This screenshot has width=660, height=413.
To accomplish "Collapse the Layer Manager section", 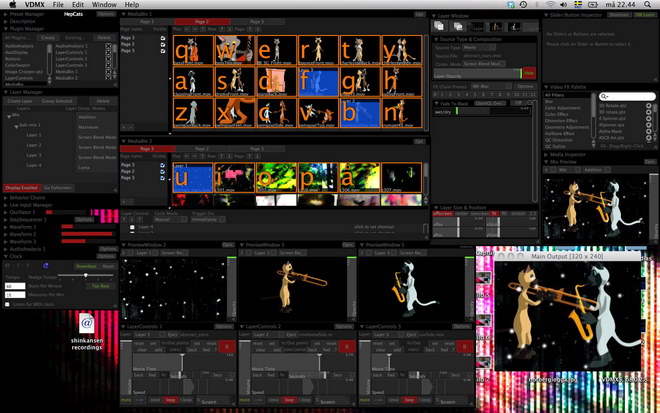I will coord(6,92).
